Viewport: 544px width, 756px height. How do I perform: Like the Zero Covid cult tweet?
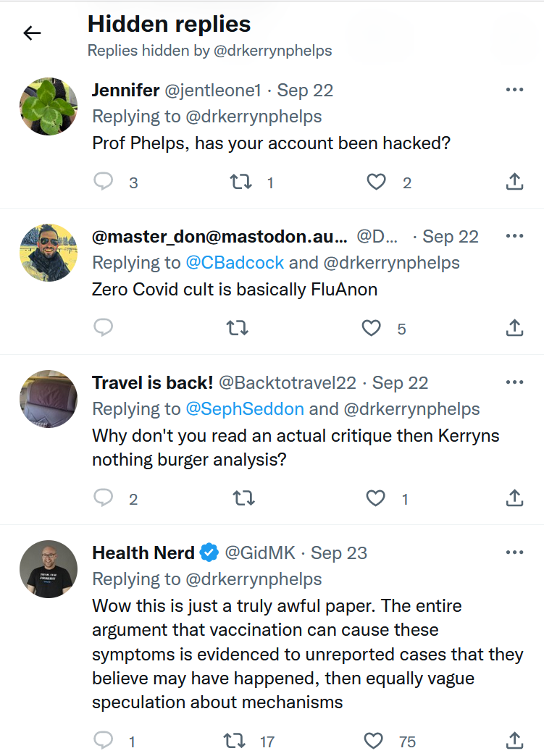tap(371, 328)
